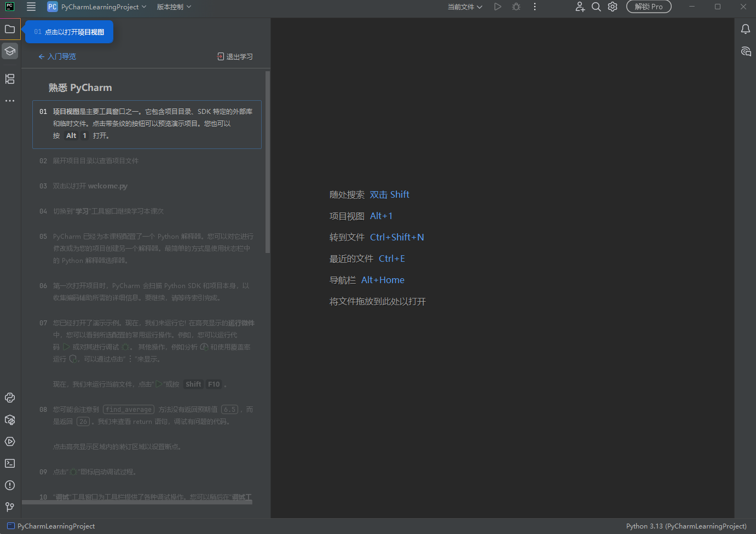Click the 点击以打开项目视图 tooltip

coord(69,32)
